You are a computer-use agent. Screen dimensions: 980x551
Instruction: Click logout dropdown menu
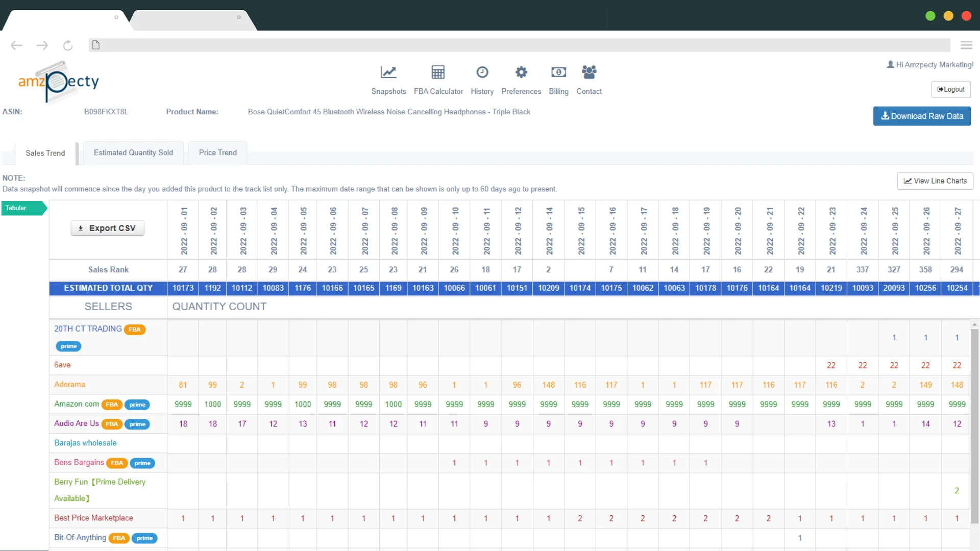[952, 89]
